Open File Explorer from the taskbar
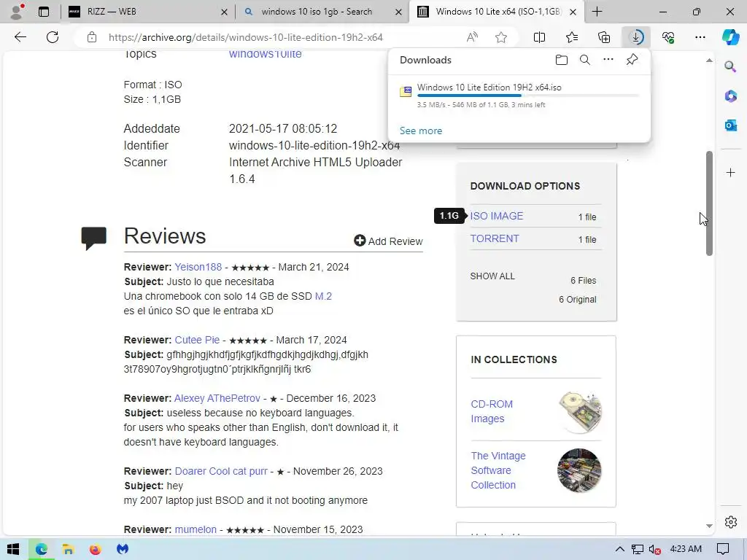747x560 pixels. click(x=68, y=549)
